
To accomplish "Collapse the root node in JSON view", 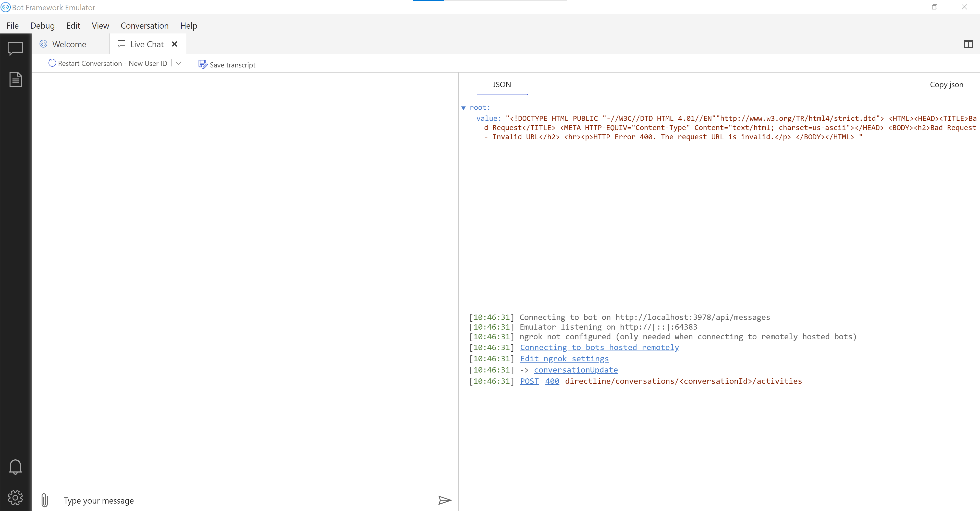I will tap(464, 108).
